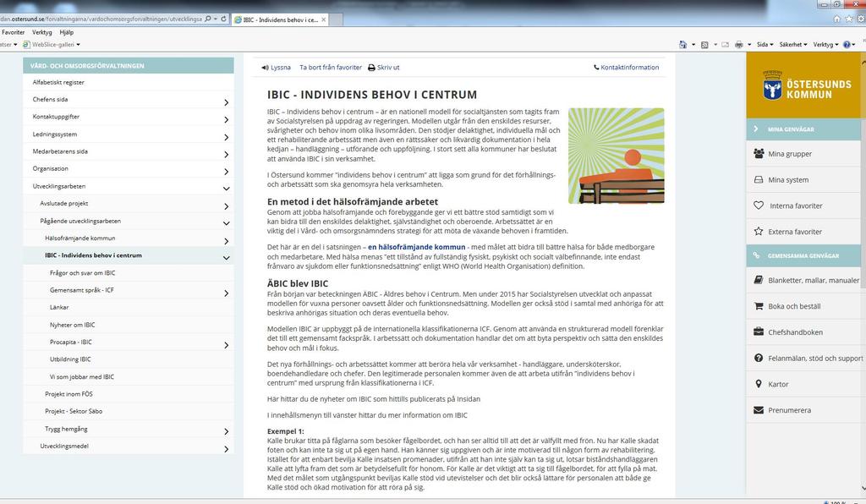Click the Lyssna speaker icon
Viewport: 866px width, 504px height.
click(265, 68)
